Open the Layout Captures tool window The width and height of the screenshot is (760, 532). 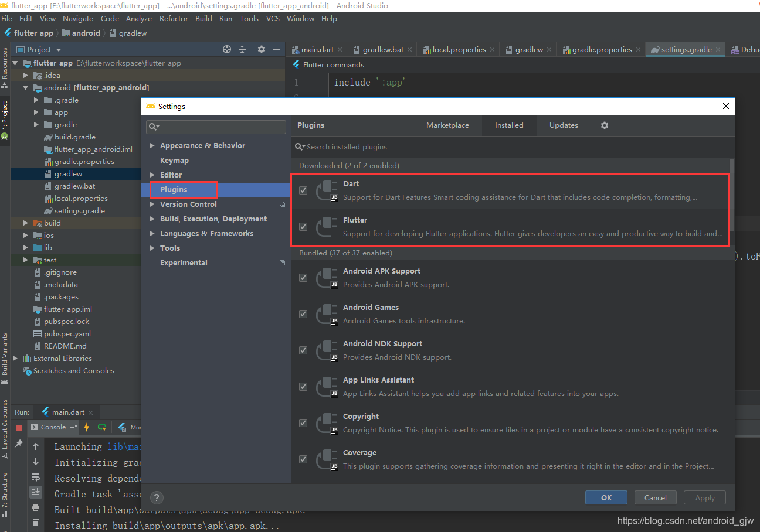(5, 429)
